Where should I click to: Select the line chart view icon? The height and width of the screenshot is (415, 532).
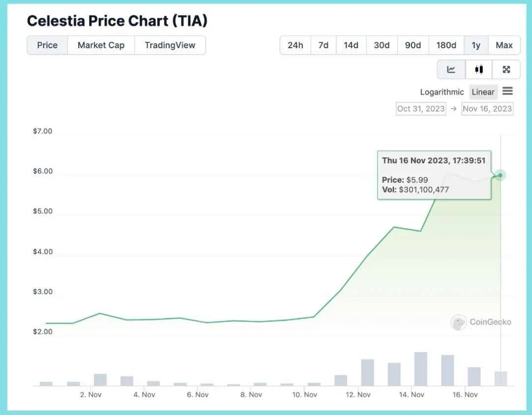[451, 69]
